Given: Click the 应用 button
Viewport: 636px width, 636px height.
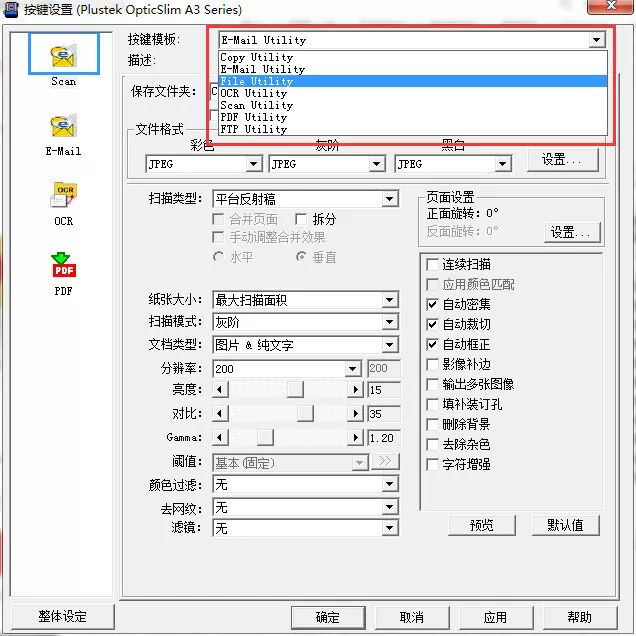Looking at the screenshot, I should pos(496,617).
